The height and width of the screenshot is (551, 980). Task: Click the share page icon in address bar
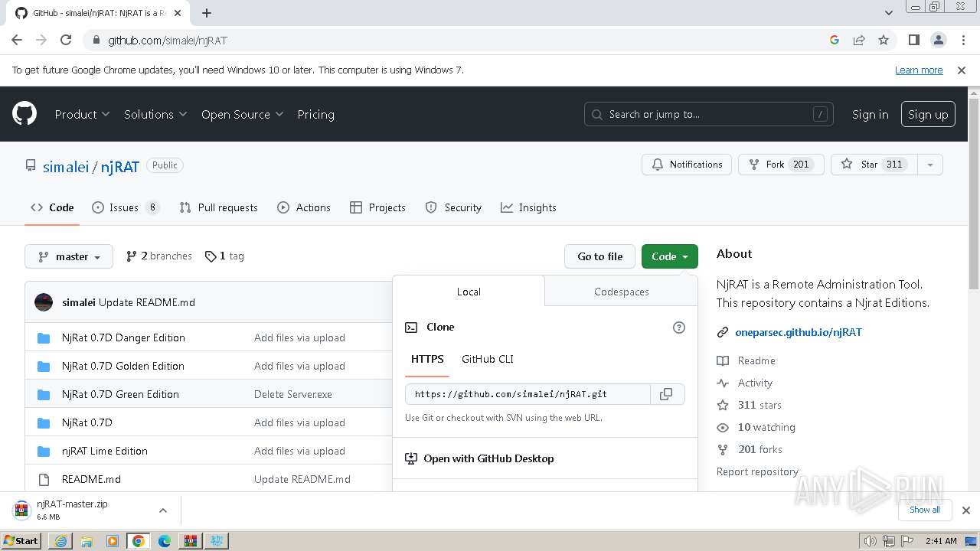coord(859,40)
